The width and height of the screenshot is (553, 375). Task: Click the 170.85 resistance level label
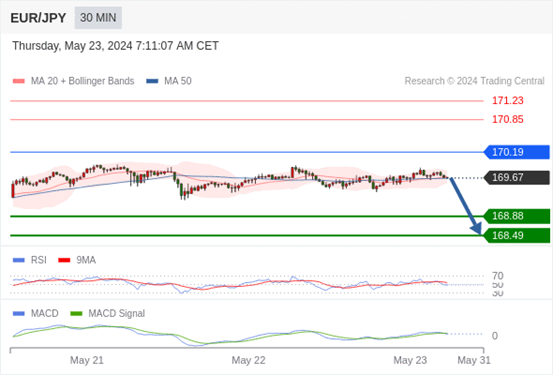pos(508,120)
